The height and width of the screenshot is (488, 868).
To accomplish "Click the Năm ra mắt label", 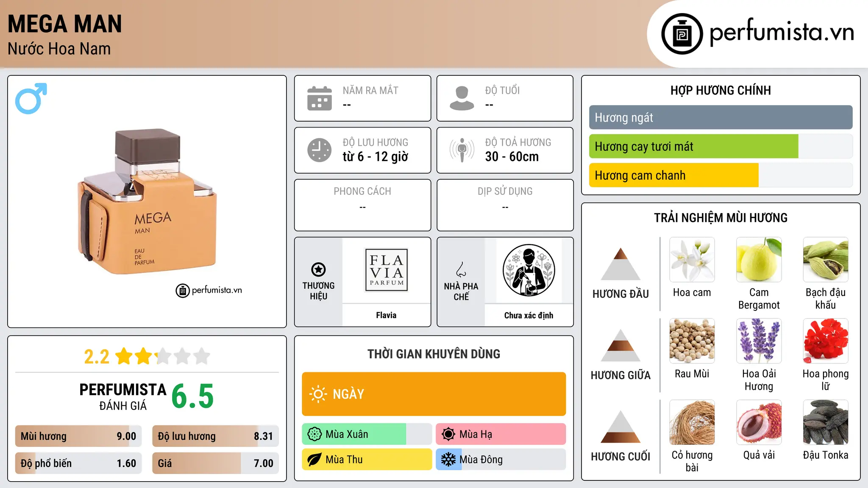I will pos(370,90).
